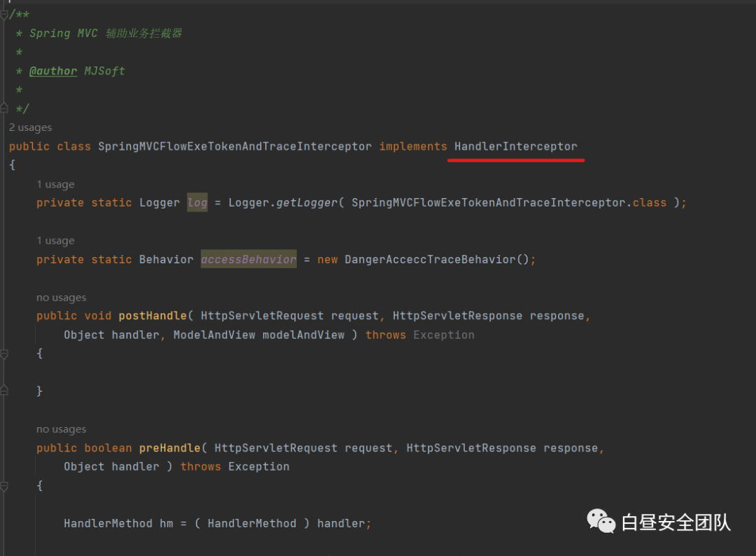The image size is (756, 556).
Task: Open the '1 usage' hint above the log field
Action: point(55,185)
